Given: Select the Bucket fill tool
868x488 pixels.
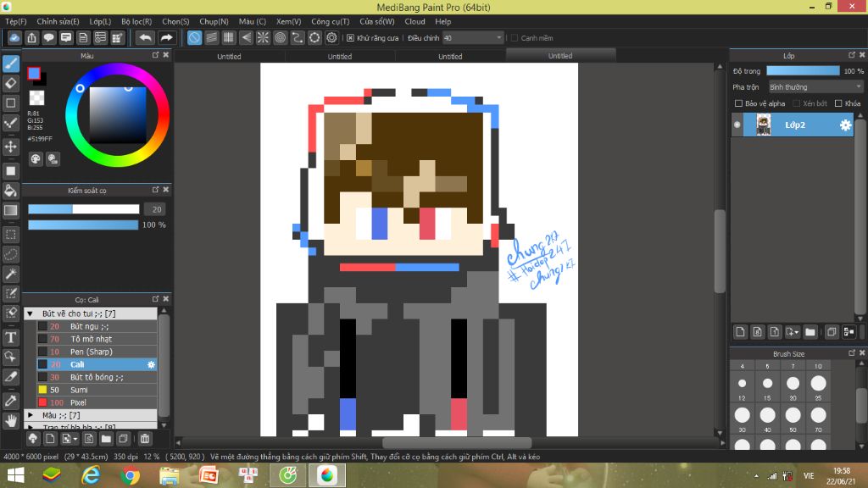Looking at the screenshot, I should [x=11, y=191].
